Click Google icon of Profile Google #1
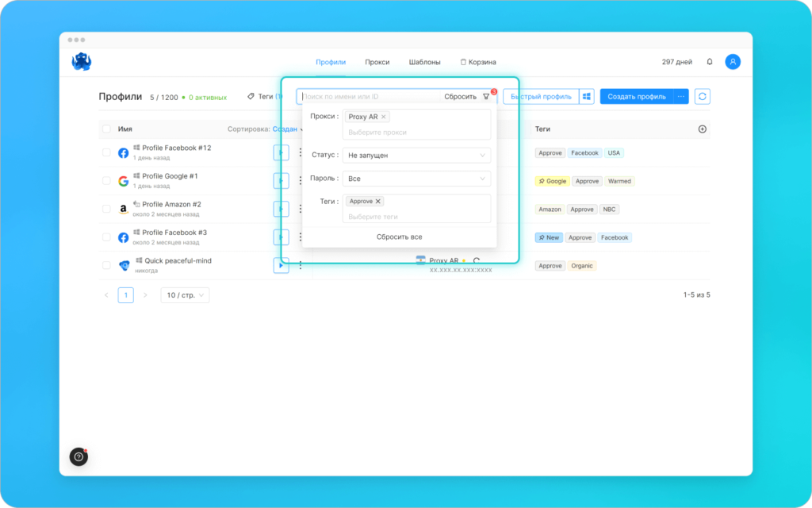 pos(123,181)
